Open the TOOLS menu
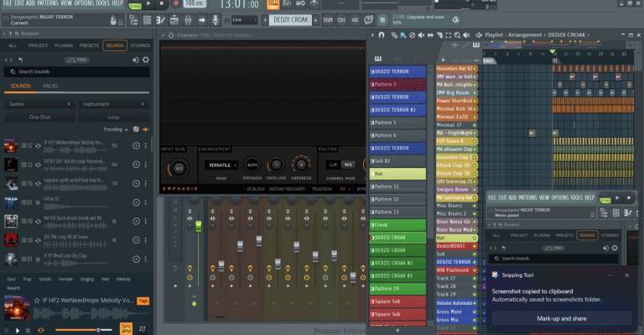The height and width of the screenshot is (335, 644). click(x=103, y=3)
